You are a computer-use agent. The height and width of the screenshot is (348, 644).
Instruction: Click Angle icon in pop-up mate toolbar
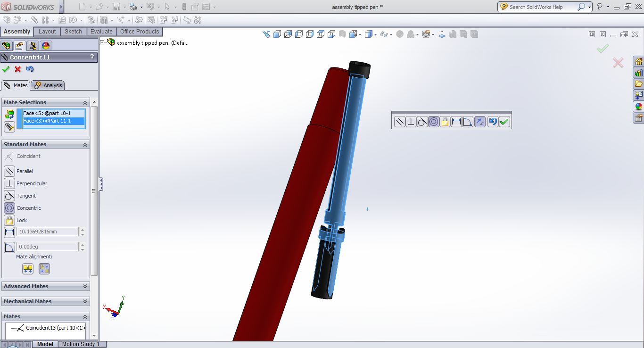tap(468, 122)
